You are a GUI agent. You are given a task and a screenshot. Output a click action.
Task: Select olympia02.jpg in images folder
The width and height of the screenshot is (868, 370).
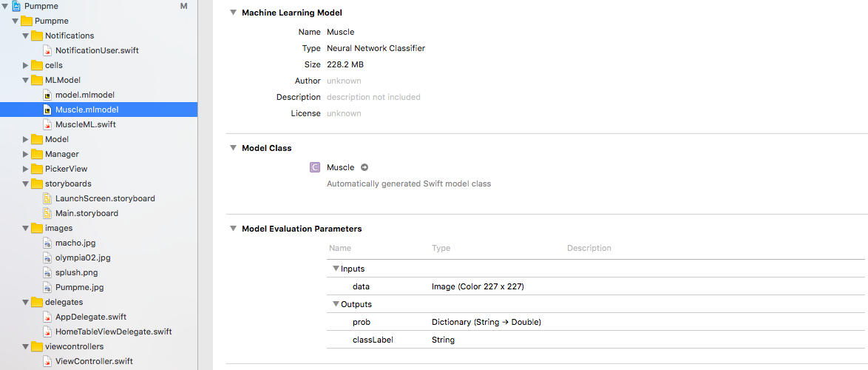[83, 258]
